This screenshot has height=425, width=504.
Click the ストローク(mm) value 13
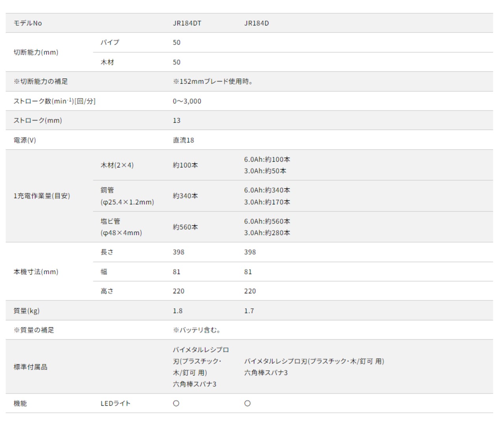point(176,121)
